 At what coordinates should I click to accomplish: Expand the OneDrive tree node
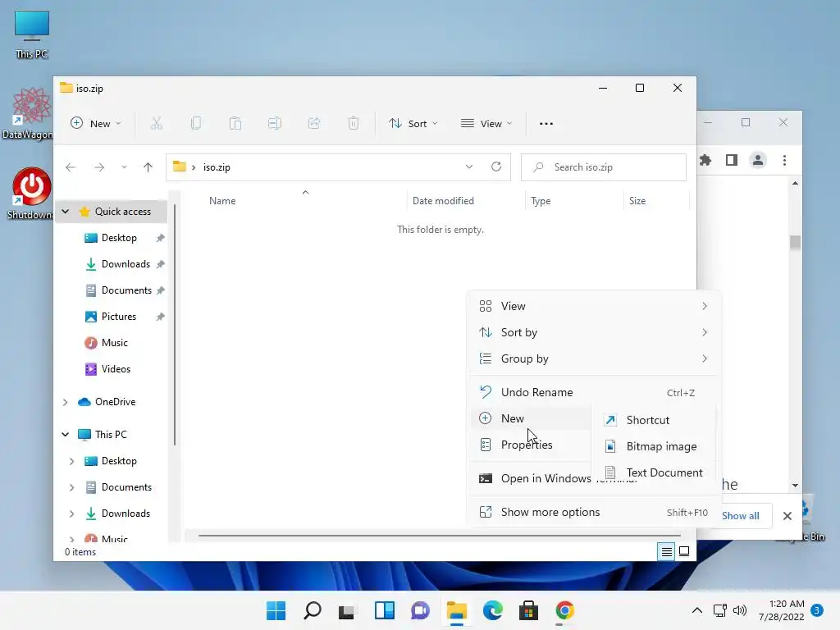[x=66, y=402]
